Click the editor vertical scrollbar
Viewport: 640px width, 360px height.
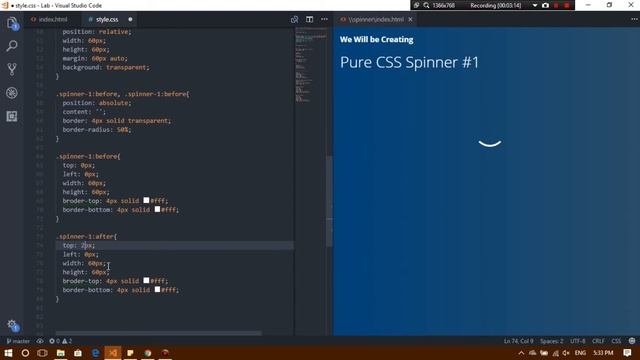[x=329, y=201]
